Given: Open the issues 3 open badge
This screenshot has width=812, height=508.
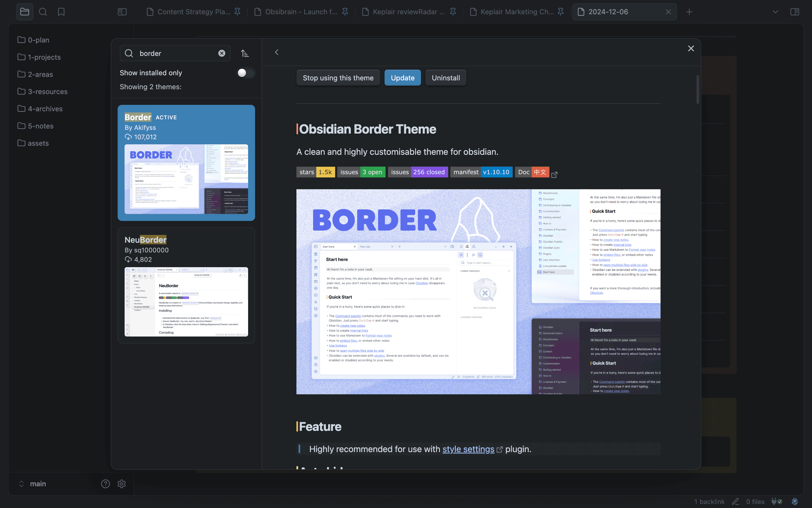Looking at the screenshot, I should pos(361,172).
